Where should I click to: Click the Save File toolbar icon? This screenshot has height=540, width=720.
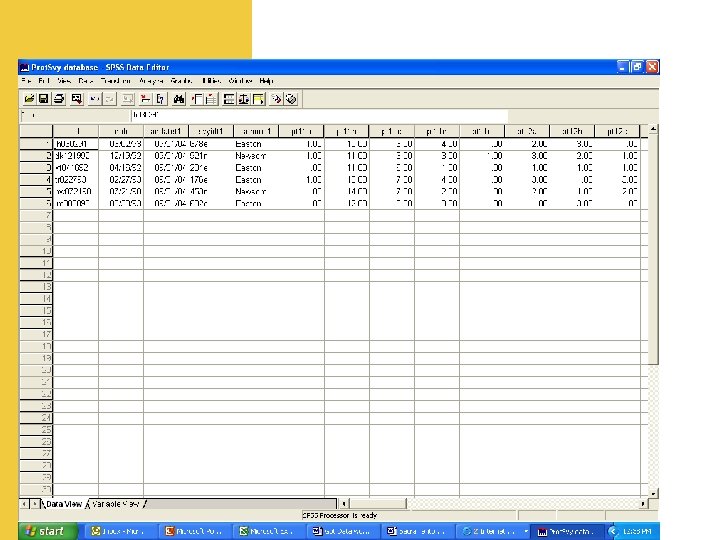coord(44,99)
